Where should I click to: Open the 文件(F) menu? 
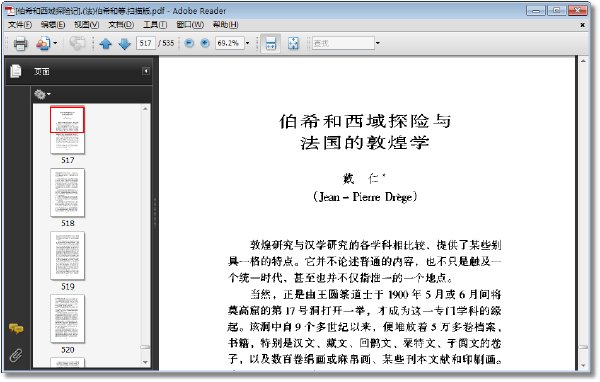[x=20, y=25]
